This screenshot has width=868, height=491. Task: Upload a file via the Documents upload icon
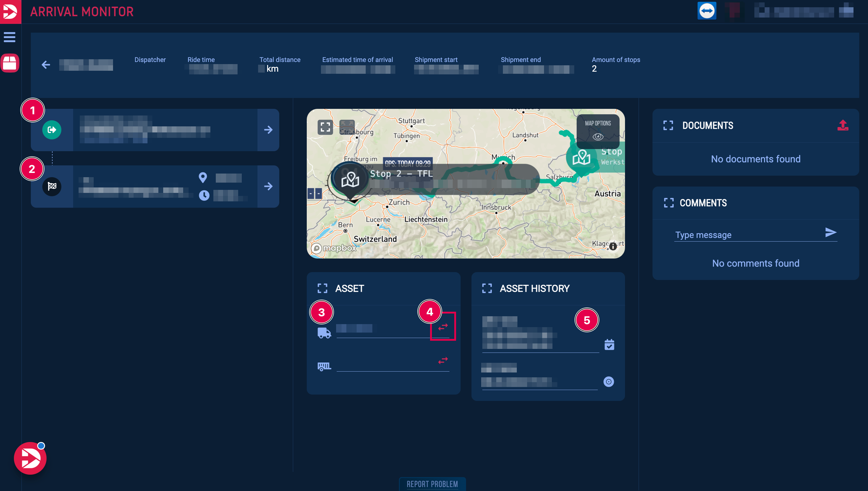point(843,125)
